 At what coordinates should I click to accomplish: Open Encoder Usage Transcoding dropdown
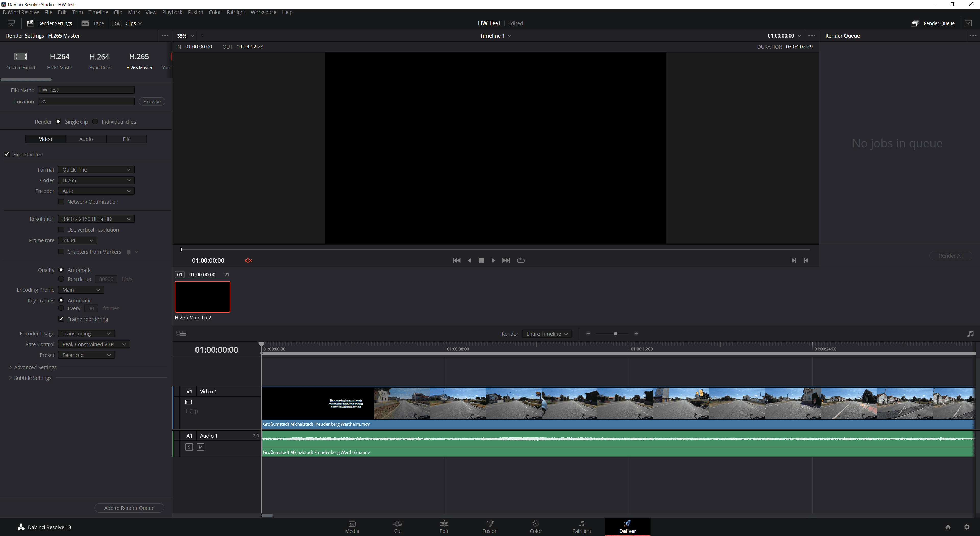pos(86,334)
